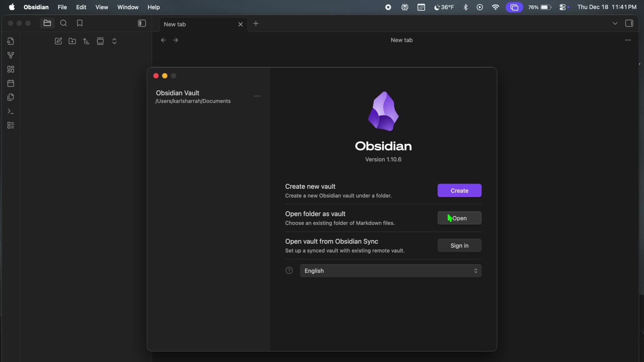The image size is (644, 362).
Task: Open macOS Control Center icon
Action: click(x=563, y=7)
